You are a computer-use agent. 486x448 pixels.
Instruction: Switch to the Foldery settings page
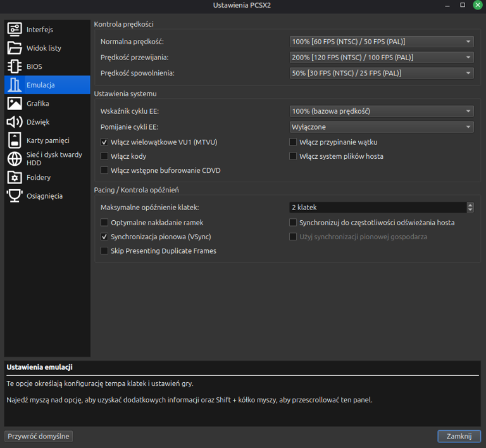(x=39, y=178)
